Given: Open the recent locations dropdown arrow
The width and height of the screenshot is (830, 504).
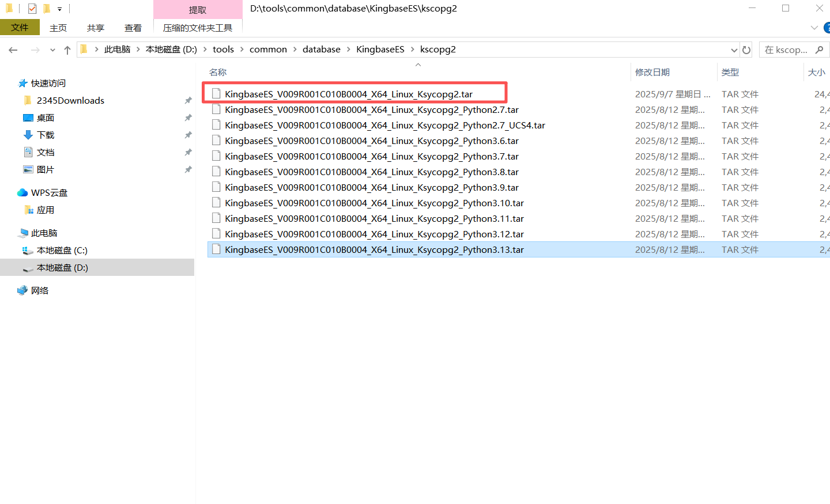Looking at the screenshot, I should point(52,50).
